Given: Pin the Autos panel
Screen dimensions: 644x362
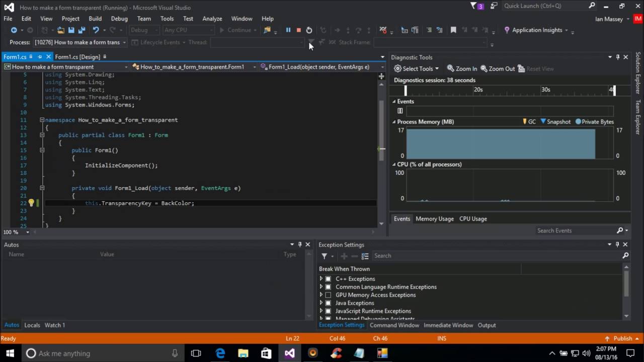Looking at the screenshot, I should 300,244.
